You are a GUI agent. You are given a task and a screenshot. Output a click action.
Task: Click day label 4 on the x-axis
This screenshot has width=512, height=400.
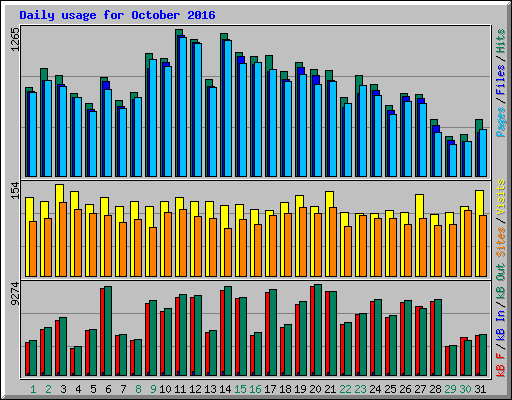[78, 389]
